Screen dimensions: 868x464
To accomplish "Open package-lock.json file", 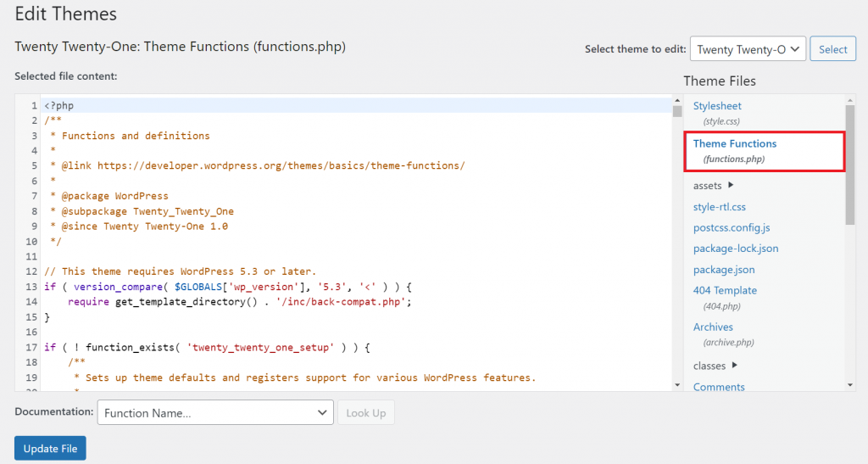I will 735,249.
